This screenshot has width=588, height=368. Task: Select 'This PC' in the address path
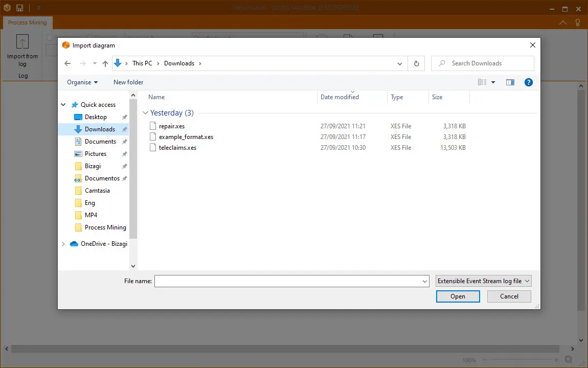click(x=142, y=63)
